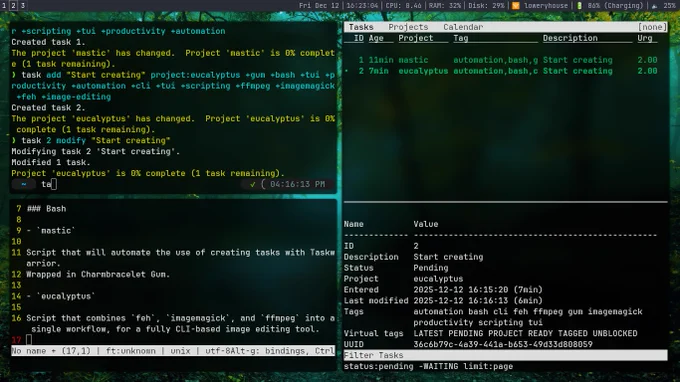This screenshot has width=680, height=382.
Task: Click the orange network icon beside loweryhouse
Action: 516,6
